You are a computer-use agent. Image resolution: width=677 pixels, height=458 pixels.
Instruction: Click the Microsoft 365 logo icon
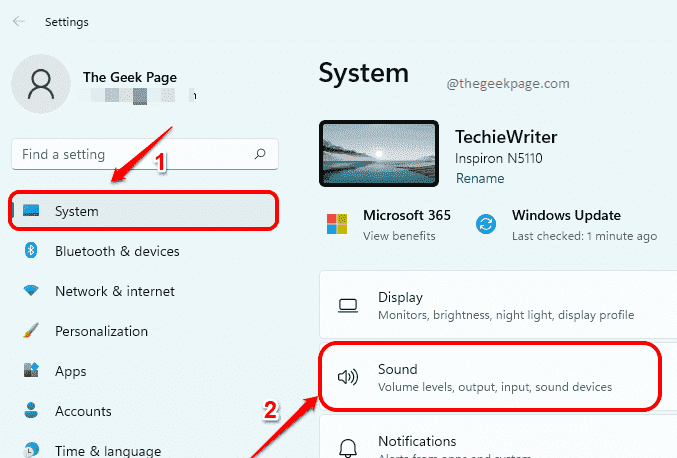(x=337, y=224)
